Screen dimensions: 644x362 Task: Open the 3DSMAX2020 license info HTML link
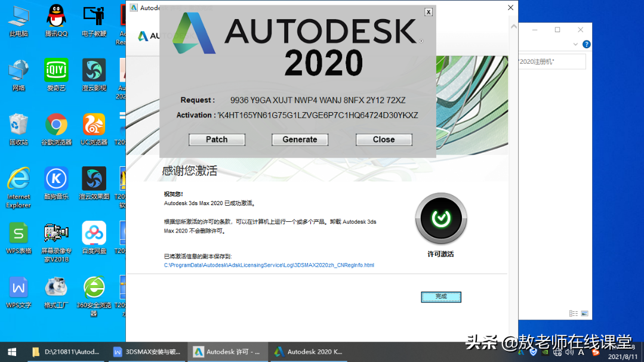[267, 265]
